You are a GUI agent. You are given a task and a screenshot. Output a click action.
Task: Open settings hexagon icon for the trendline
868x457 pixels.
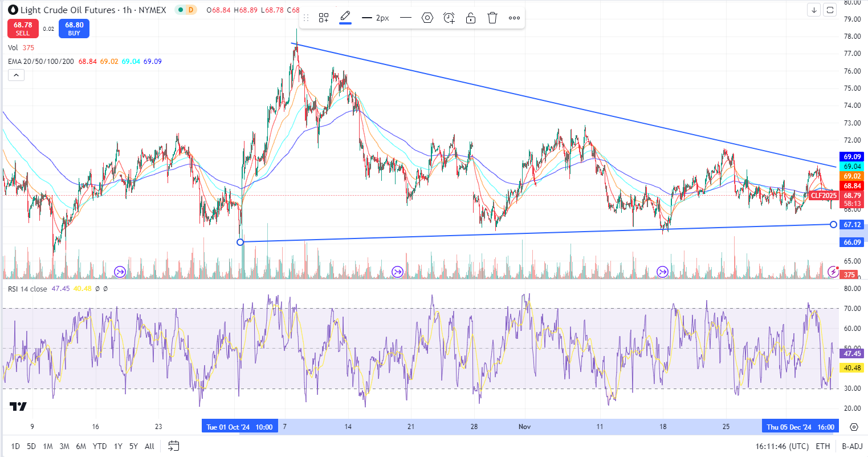[427, 18]
